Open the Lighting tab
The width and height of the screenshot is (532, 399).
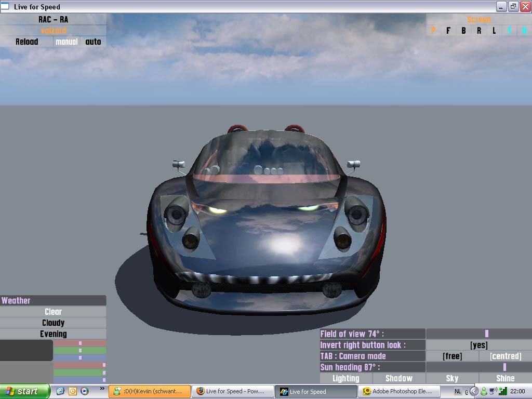point(345,378)
